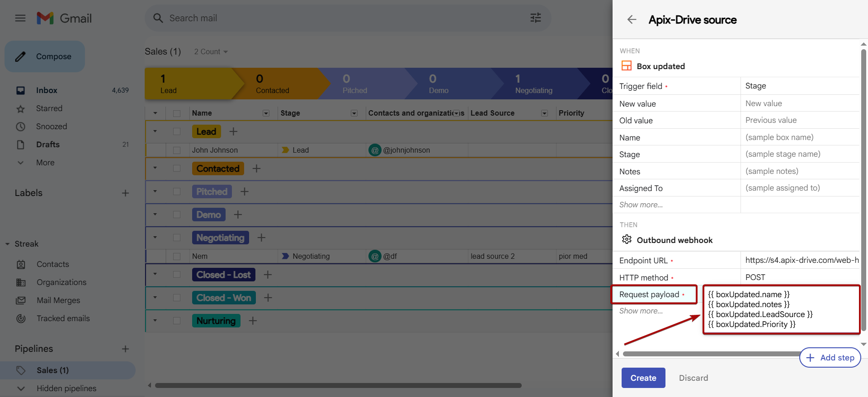Toggle the Closed - Lost group checkbox
The width and height of the screenshot is (868, 397).
(x=177, y=275)
